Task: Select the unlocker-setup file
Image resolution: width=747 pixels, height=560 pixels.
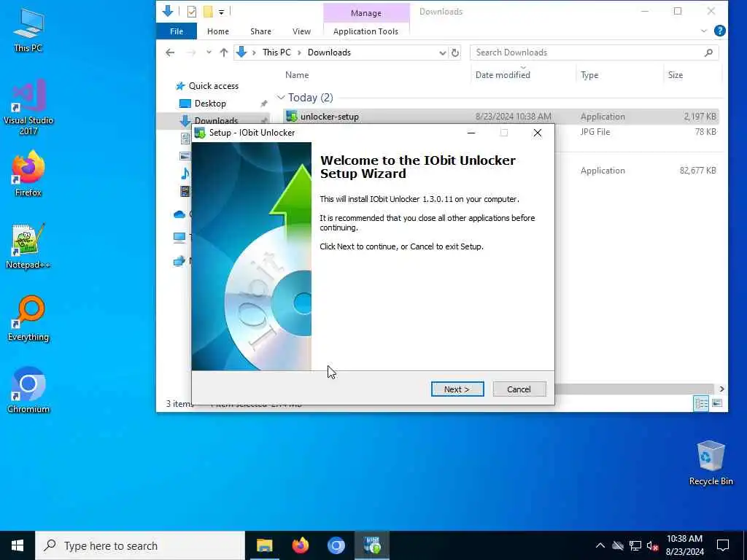Action: [500, 116]
